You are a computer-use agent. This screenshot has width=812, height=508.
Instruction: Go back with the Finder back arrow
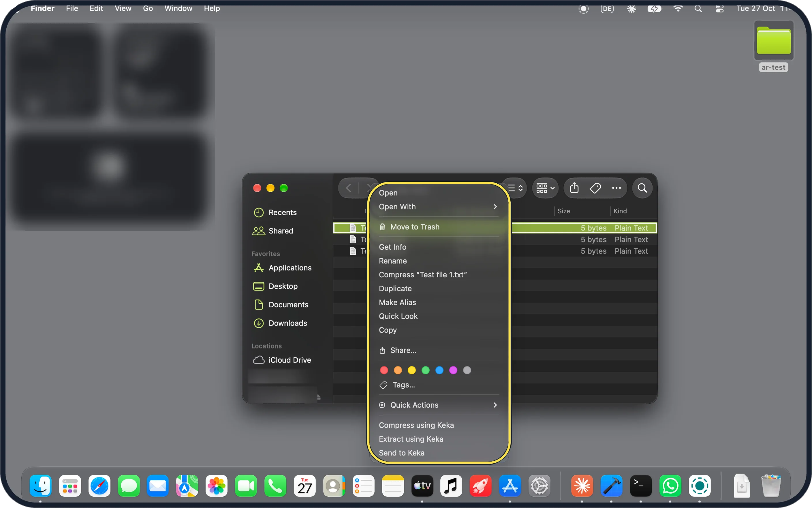point(348,188)
